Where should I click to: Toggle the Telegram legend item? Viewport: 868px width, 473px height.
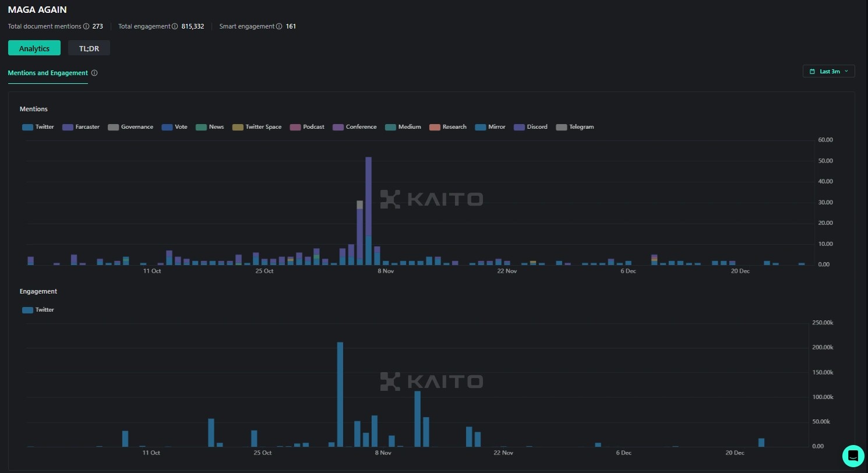pyautogui.click(x=575, y=127)
